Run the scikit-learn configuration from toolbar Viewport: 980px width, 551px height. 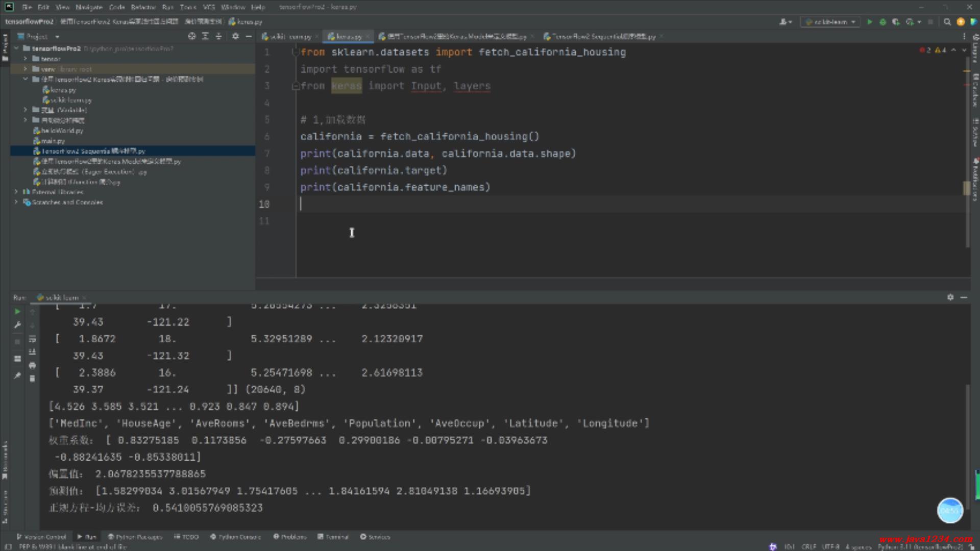point(869,22)
